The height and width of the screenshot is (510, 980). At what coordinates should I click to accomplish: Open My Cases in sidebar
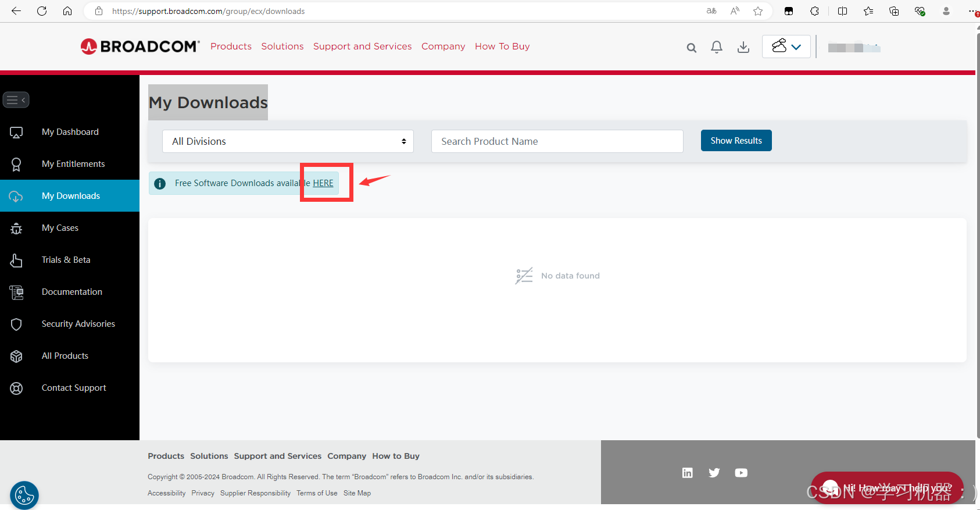(x=70, y=228)
